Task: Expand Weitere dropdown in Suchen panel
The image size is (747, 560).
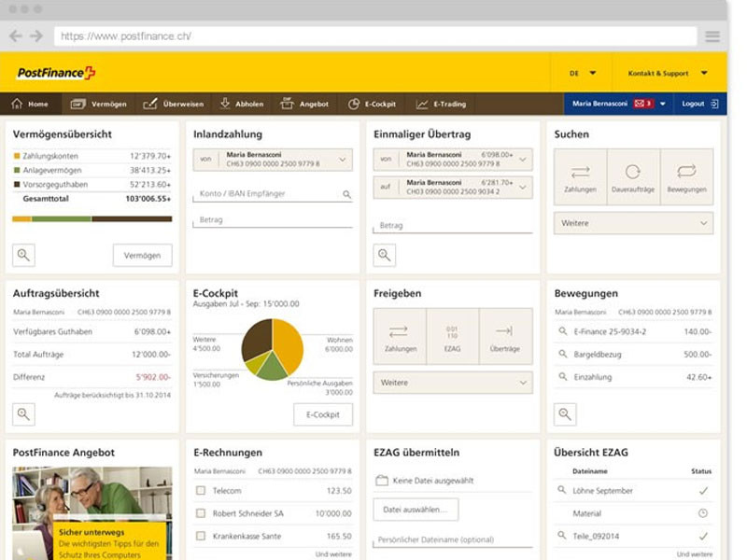Action: [633, 223]
